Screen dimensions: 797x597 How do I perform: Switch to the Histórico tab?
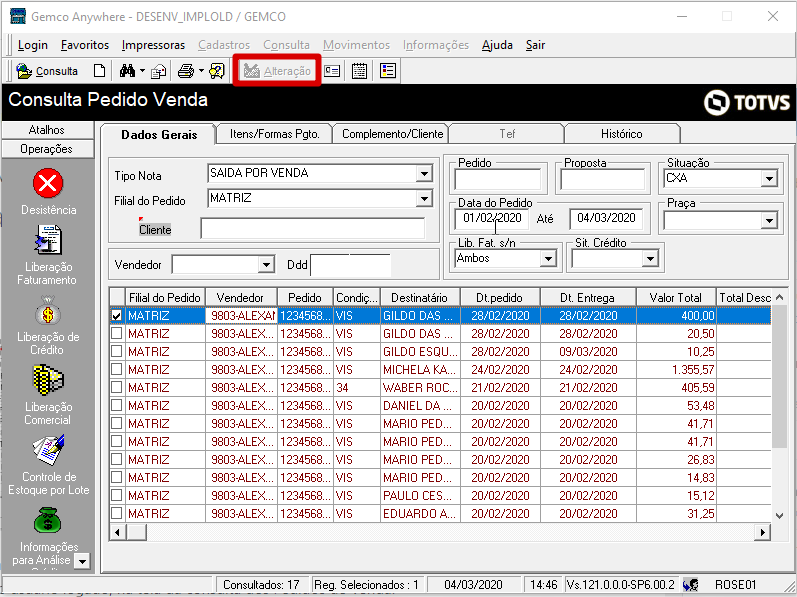point(622,134)
